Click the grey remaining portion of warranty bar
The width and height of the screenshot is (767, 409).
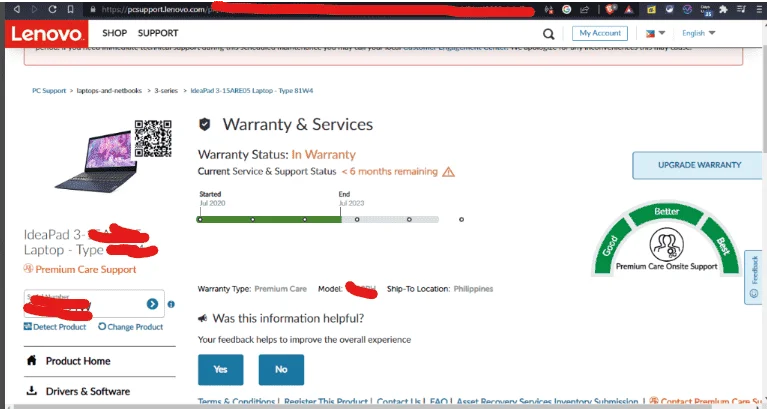click(x=390, y=220)
